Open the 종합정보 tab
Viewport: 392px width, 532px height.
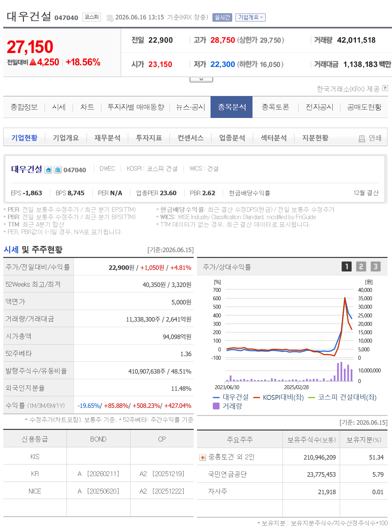pos(24,107)
